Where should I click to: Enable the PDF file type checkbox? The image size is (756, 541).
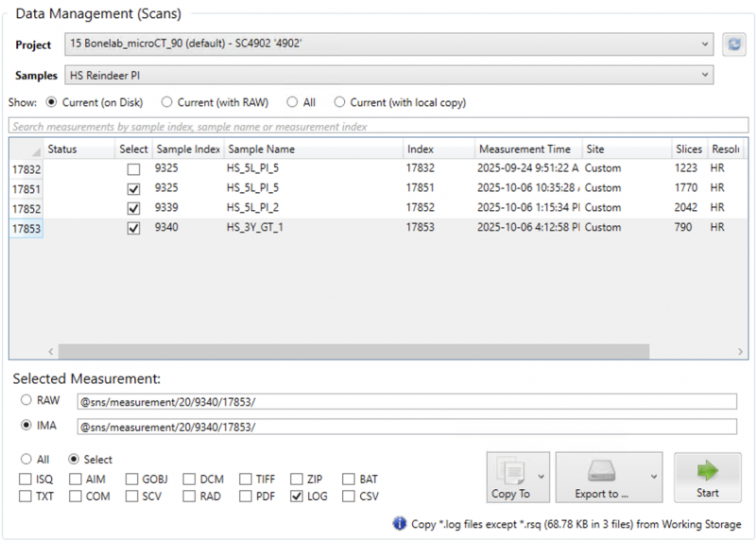[246, 497]
